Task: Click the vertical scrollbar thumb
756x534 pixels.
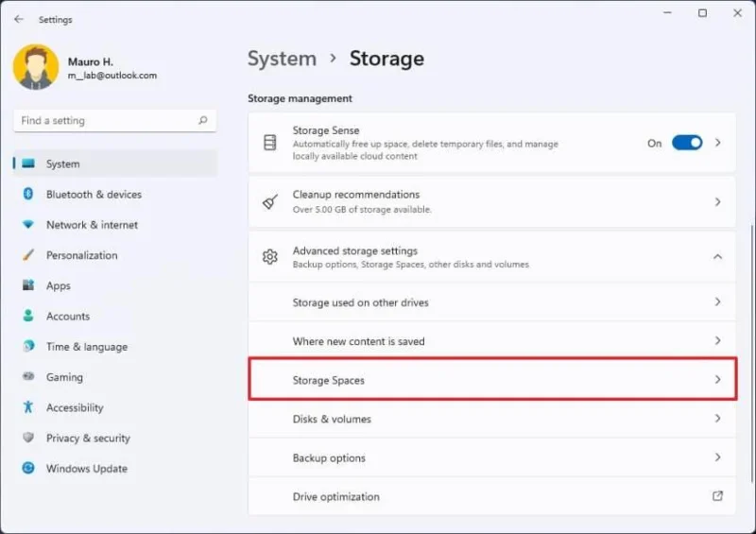Action: [x=752, y=353]
